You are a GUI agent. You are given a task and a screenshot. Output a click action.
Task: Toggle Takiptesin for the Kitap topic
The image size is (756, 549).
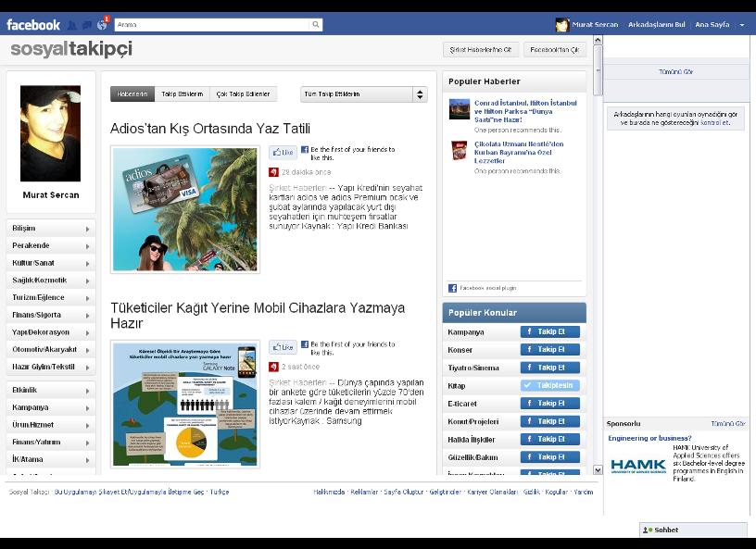pyautogui.click(x=550, y=386)
